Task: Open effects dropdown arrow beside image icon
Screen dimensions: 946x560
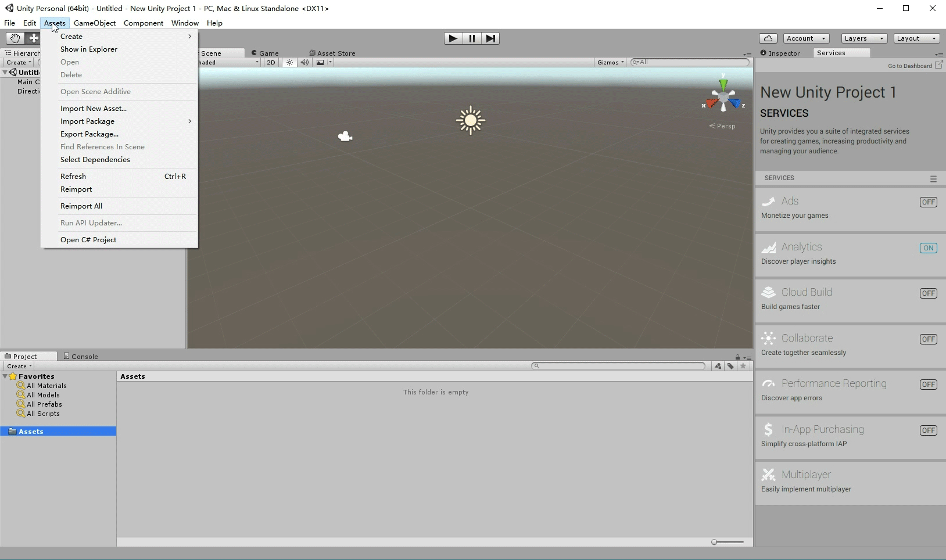Action: click(x=330, y=62)
